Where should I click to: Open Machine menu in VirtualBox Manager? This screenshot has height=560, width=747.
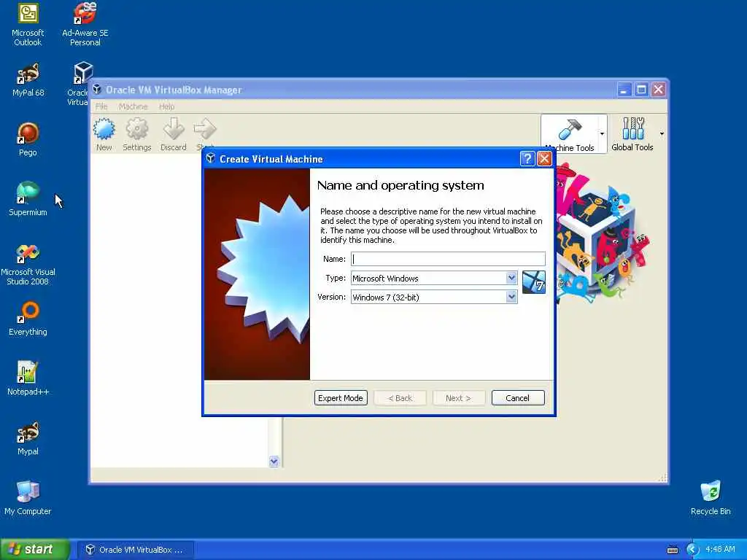tap(133, 106)
